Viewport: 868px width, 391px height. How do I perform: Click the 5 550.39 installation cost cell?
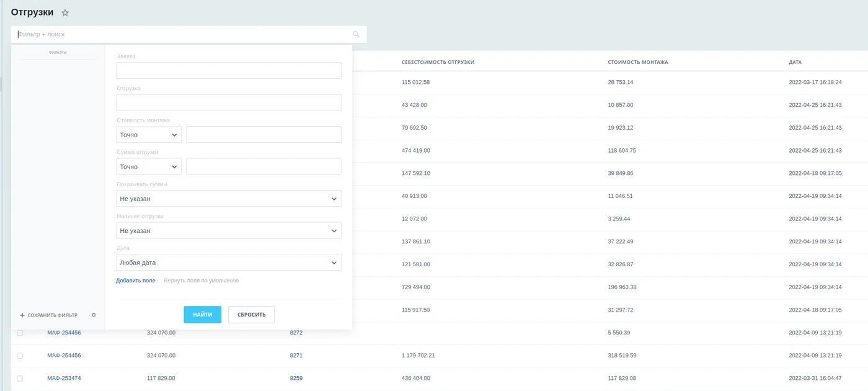619,333
